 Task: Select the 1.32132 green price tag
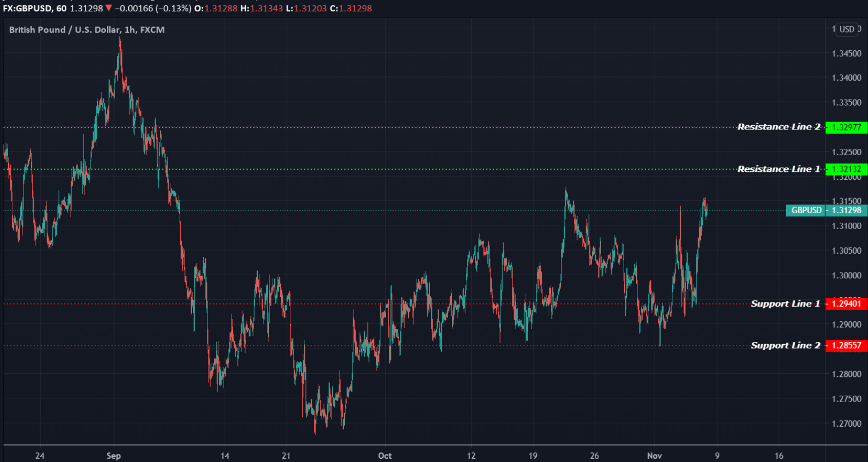[846, 169]
